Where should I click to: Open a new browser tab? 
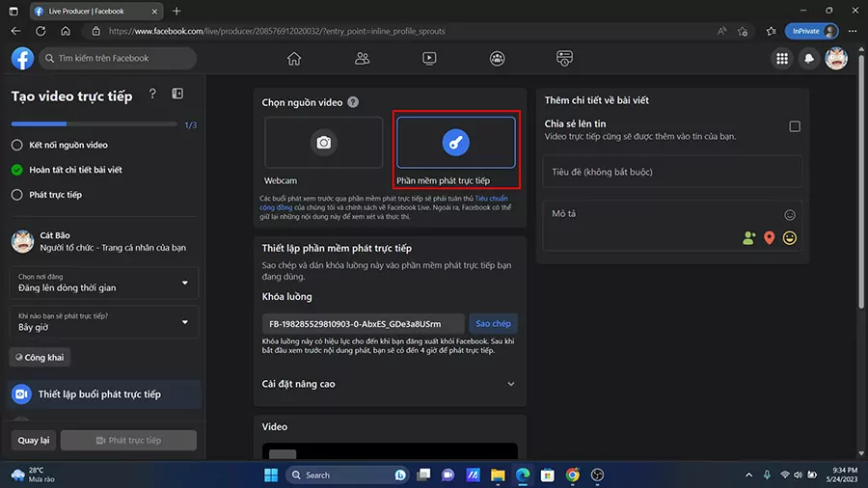176,11
